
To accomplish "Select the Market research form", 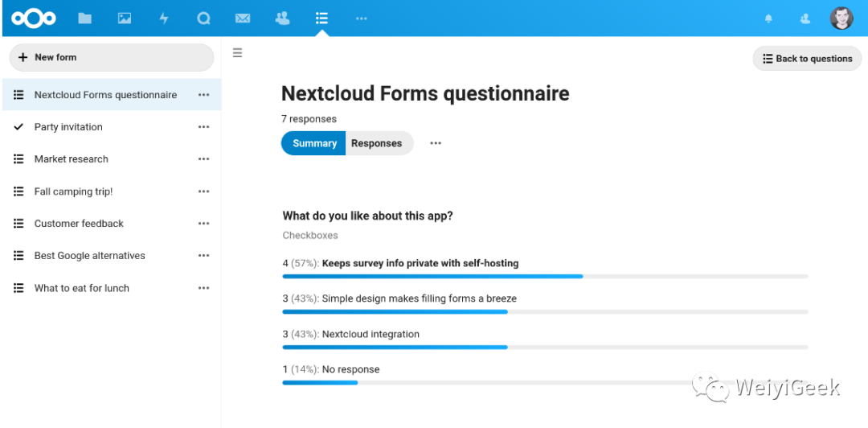I will tap(72, 159).
